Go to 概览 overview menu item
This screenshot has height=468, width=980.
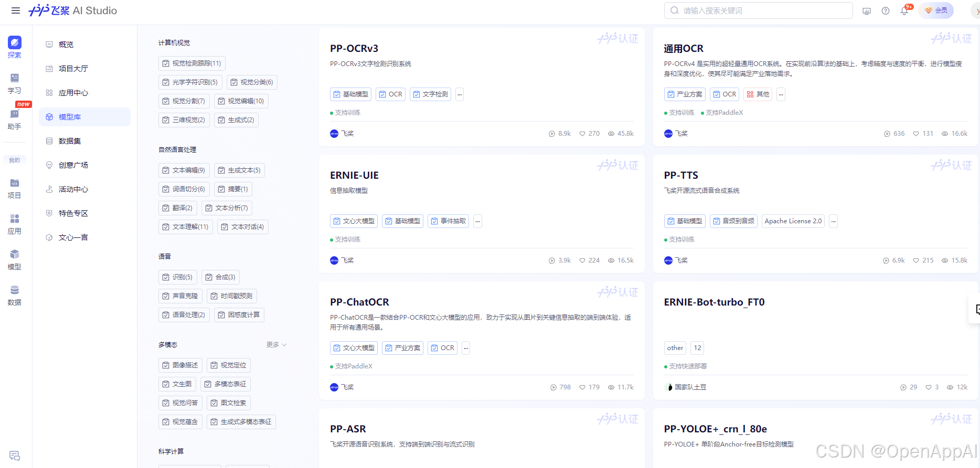(x=84, y=45)
